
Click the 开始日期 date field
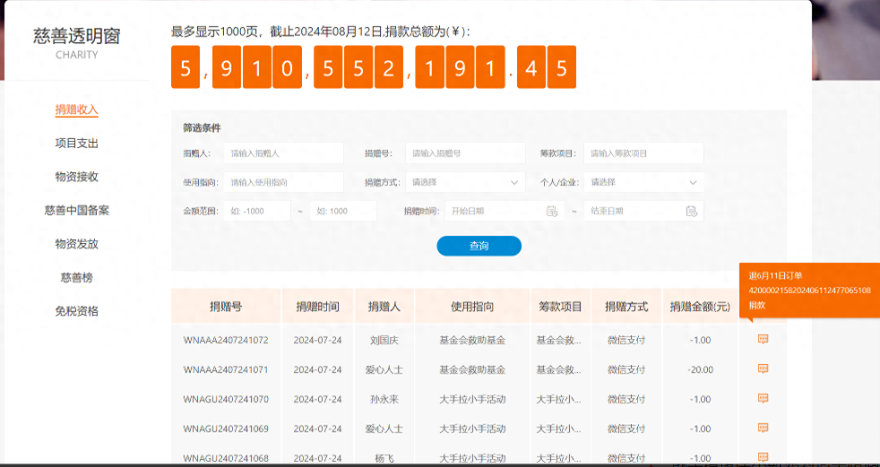pyautogui.click(x=505, y=211)
